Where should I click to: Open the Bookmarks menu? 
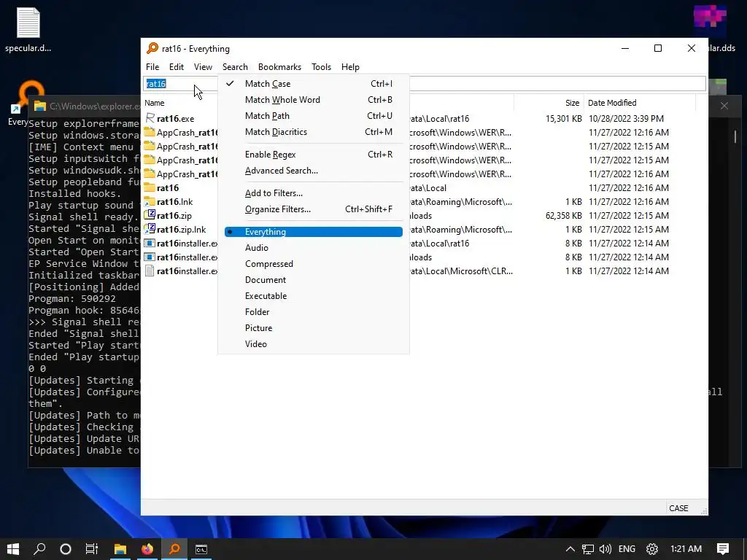pyautogui.click(x=279, y=67)
